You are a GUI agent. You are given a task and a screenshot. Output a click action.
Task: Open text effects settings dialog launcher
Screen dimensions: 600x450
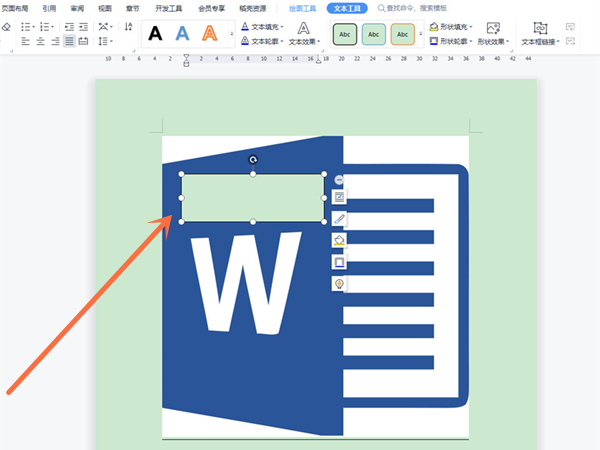click(323, 51)
